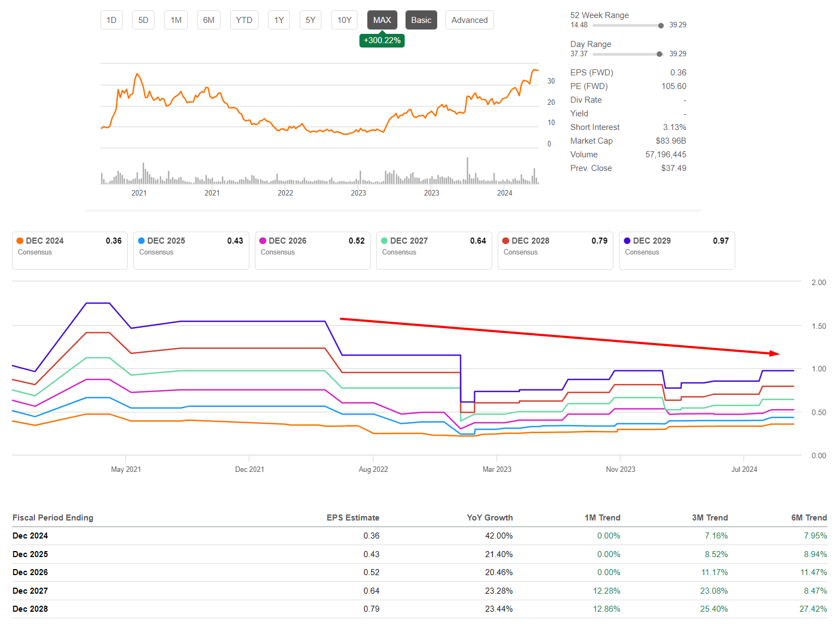Toggle DEC 2029 purple series dot

pyautogui.click(x=627, y=241)
